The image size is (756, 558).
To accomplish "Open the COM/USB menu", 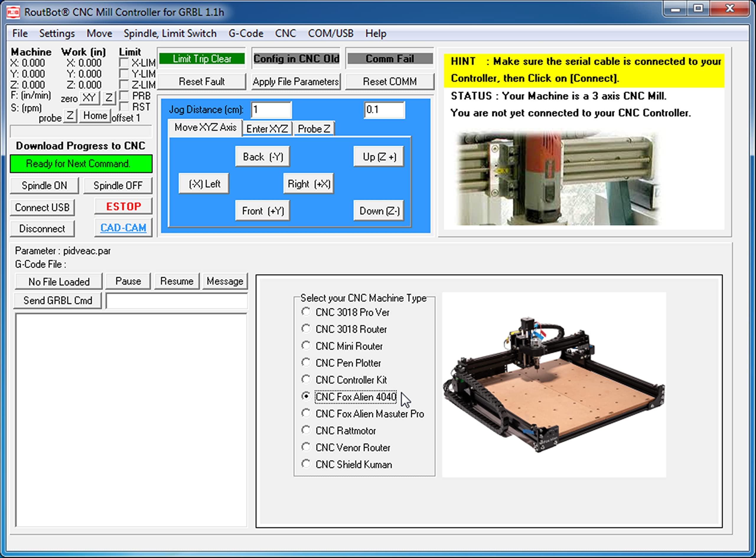I will [x=330, y=33].
